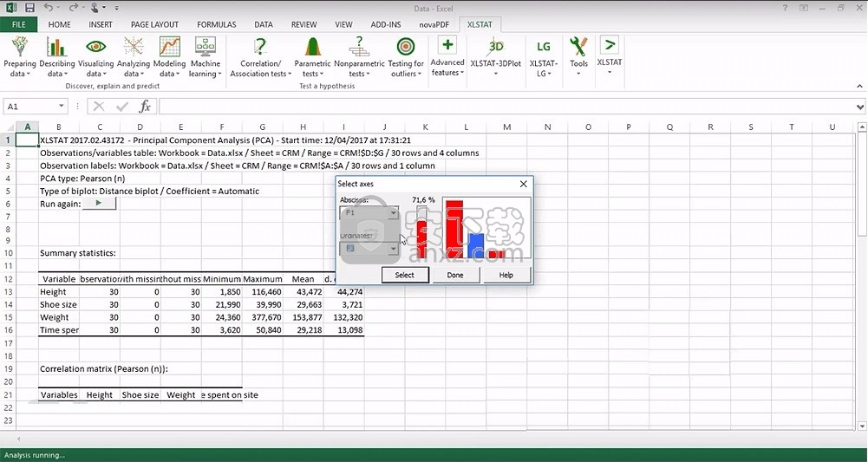Screen dimensions: 868x462
Task: Switch to the REVIEW tab
Action: [303, 24]
